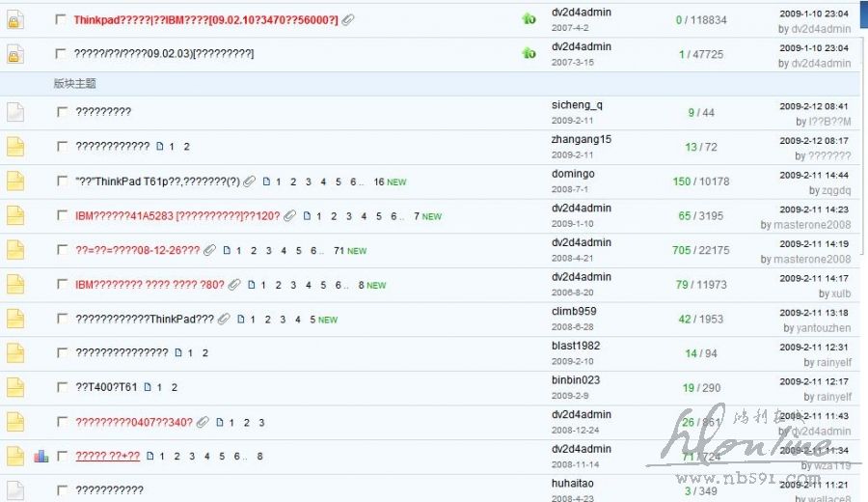Click reply count 705 / 22175

pyautogui.click(x=701, y=250)
